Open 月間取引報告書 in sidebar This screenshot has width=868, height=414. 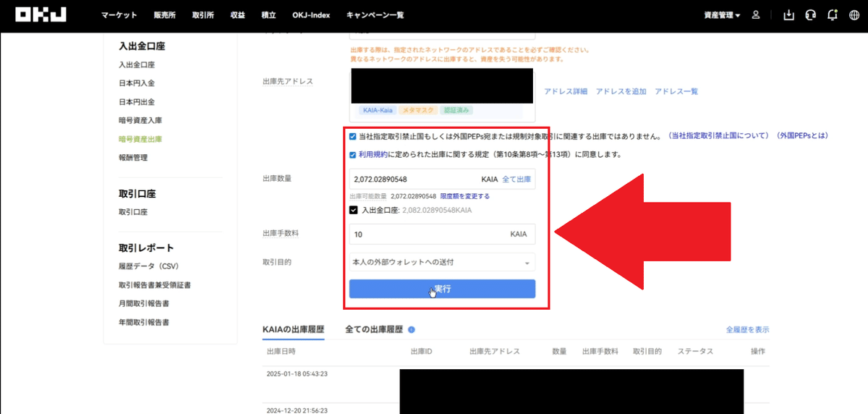144,303
